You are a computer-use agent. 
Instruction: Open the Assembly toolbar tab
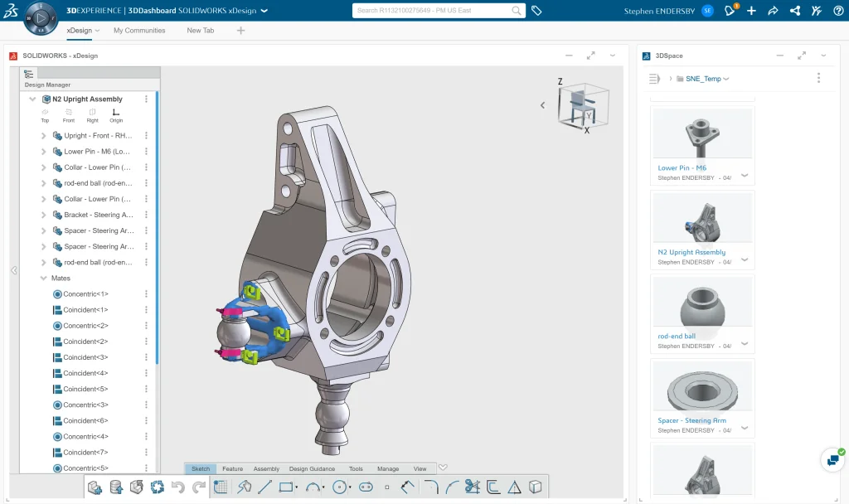(x=266, y=468)
